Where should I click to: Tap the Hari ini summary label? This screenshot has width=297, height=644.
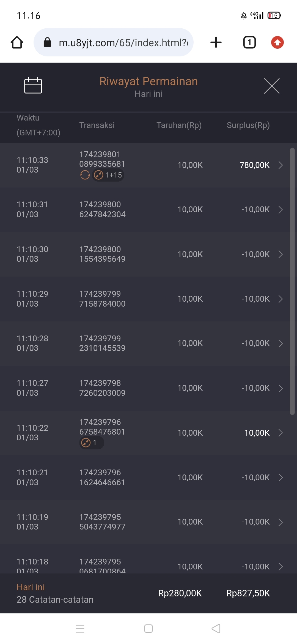tap(31, 587)
